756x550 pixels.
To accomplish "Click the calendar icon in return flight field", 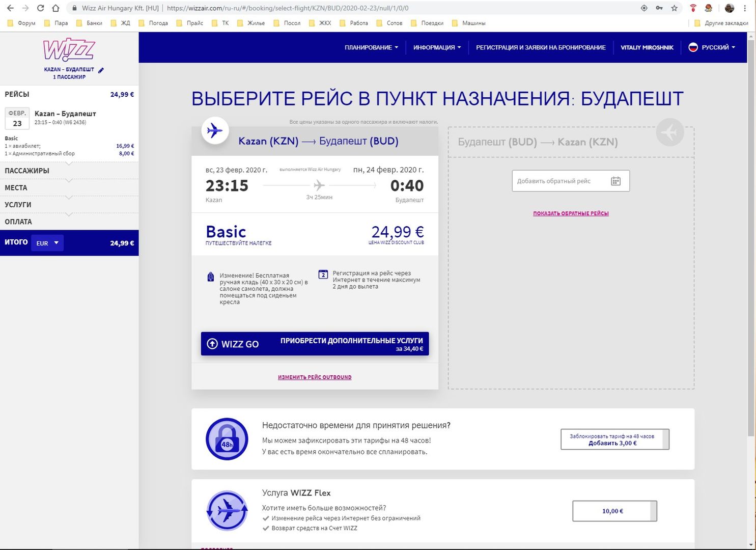I will (615, 181).
